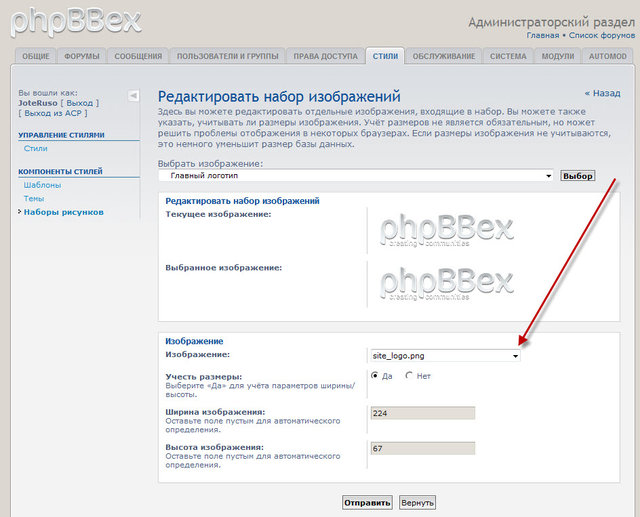
Task: Switch to the «Общие» tab
Action: 34,56
